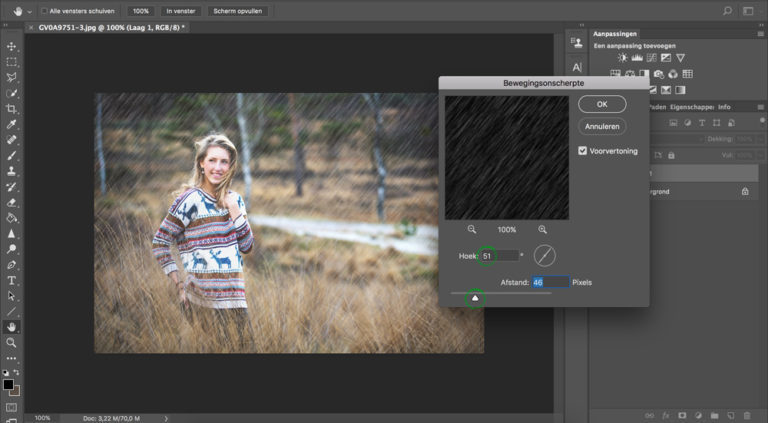The width and height of the screenshot is (768, 423).
Task: Click the Afstand slider handle
Action: pos(475,298)
